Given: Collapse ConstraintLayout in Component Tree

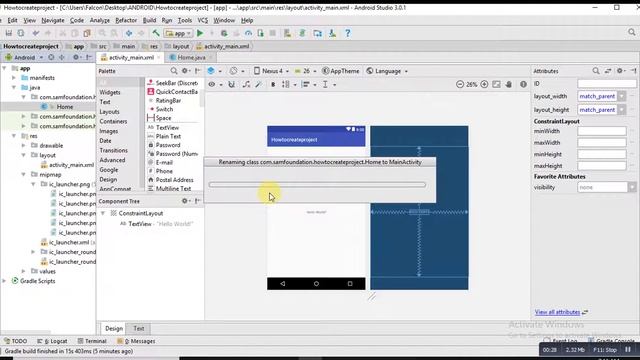Looking at the screenshot, I should point(103,213).
